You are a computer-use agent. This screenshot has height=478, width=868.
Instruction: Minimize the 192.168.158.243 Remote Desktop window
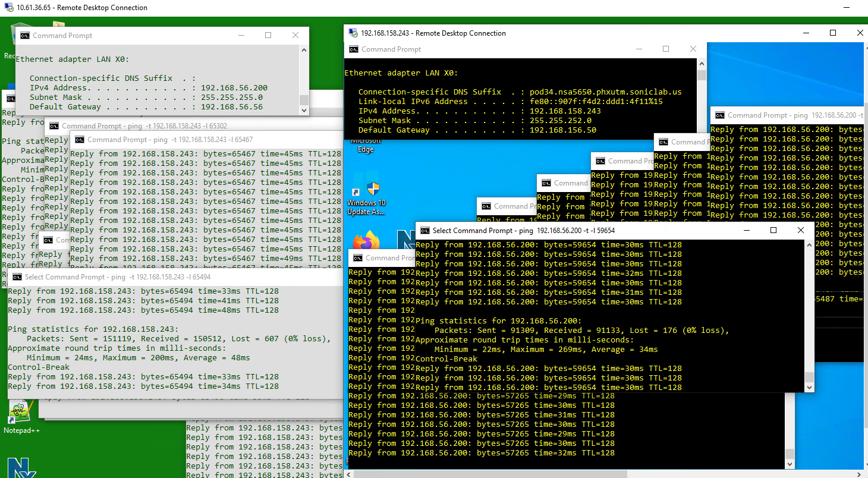click(x=806, y=33)
